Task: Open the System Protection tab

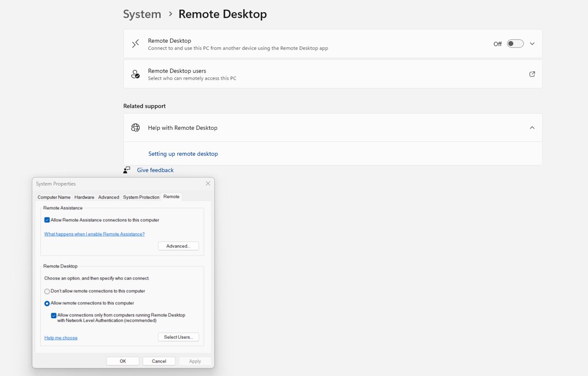Action: point(141,197)
